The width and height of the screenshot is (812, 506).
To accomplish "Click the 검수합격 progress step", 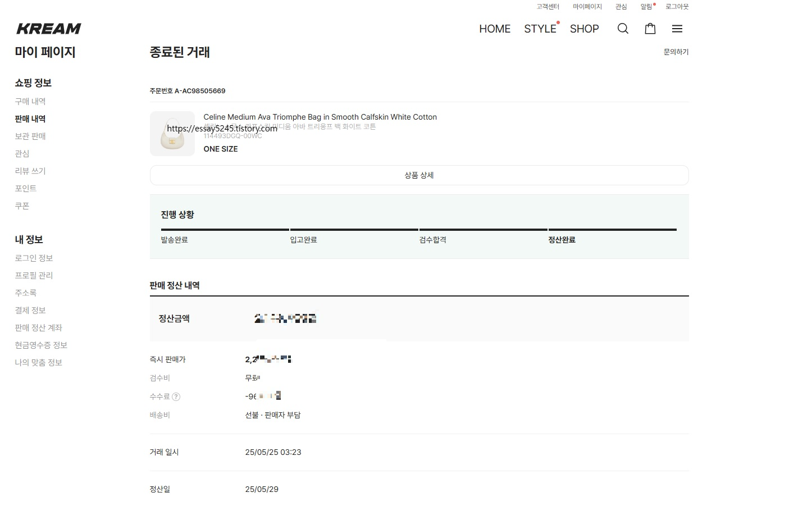I will (x=433, y=240).
